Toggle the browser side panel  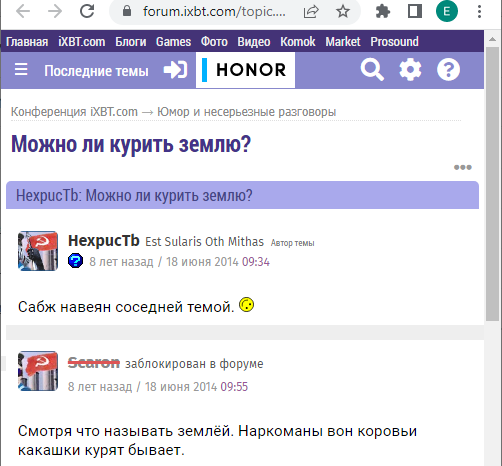coord(415,11)
